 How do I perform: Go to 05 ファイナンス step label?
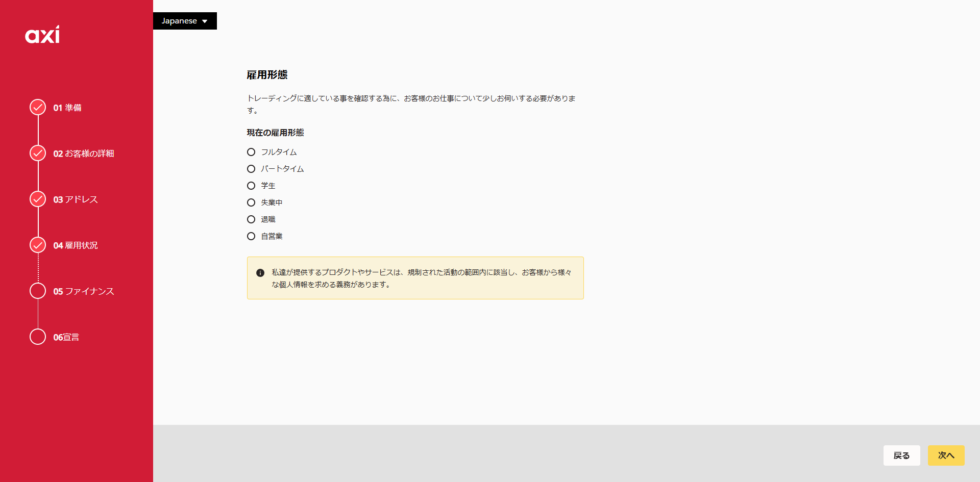(x=84, y=291)
